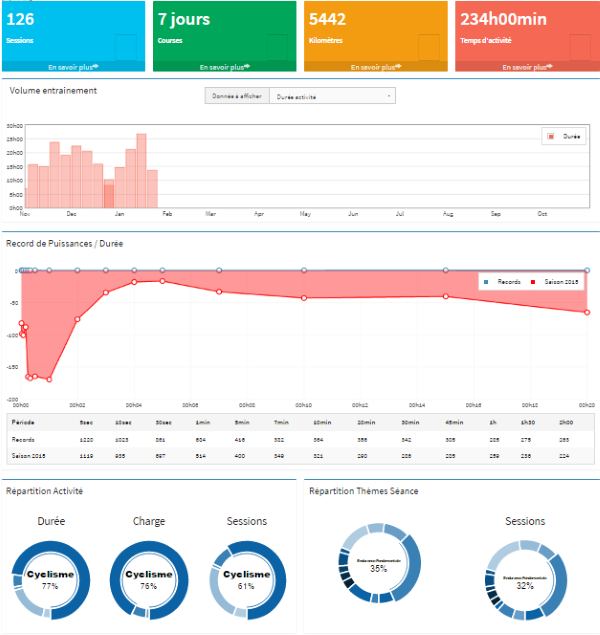Viewport: 600px width, 635px height.
Task: Click the tallest January bar in volume chart
Action: pos(142,170)
